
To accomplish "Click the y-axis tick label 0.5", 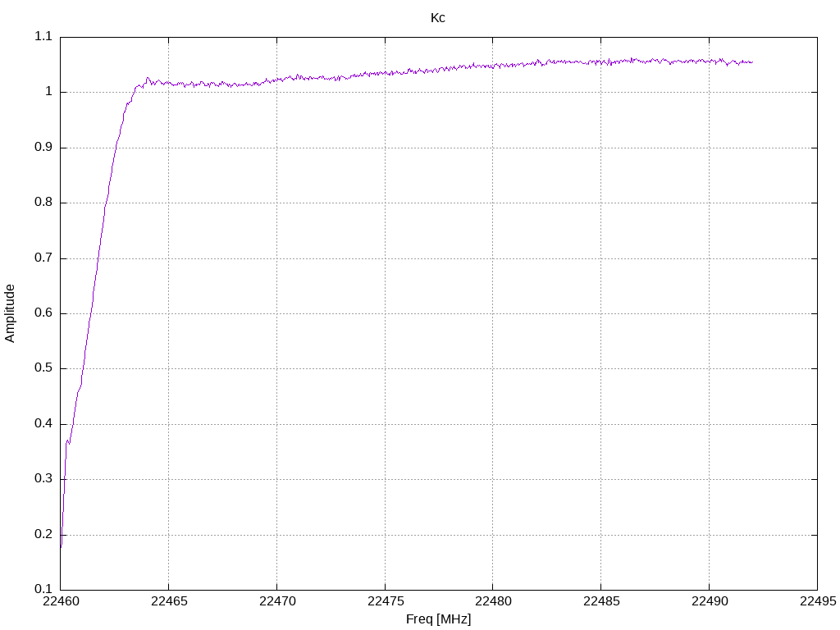I will 43,368.
